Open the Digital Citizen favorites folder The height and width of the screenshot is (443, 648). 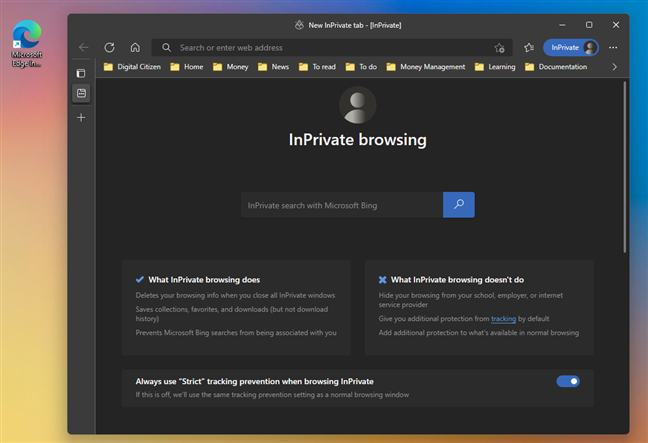coord(132,67)
